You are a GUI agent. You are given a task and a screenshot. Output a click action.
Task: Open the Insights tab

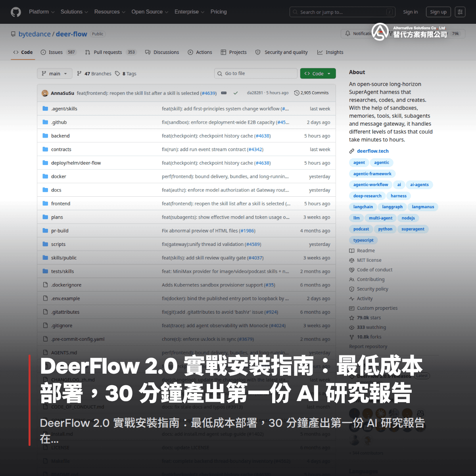[x=330, y=52]
